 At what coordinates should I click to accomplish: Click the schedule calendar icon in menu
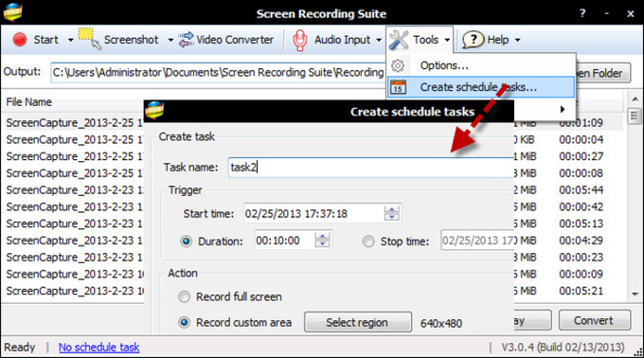[398, 87]
